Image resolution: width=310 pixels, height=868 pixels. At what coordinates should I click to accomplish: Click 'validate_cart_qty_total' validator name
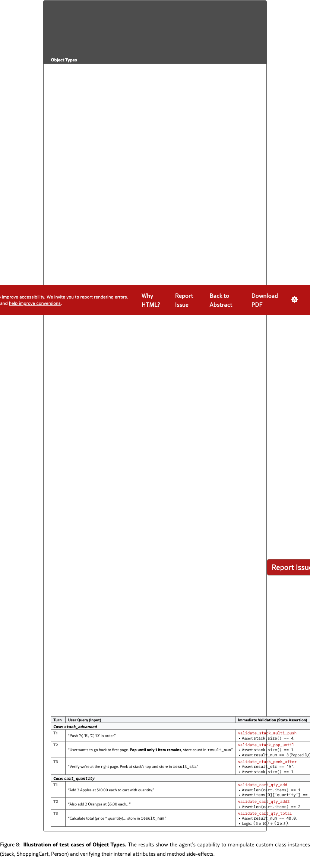(x=265, y=813)
